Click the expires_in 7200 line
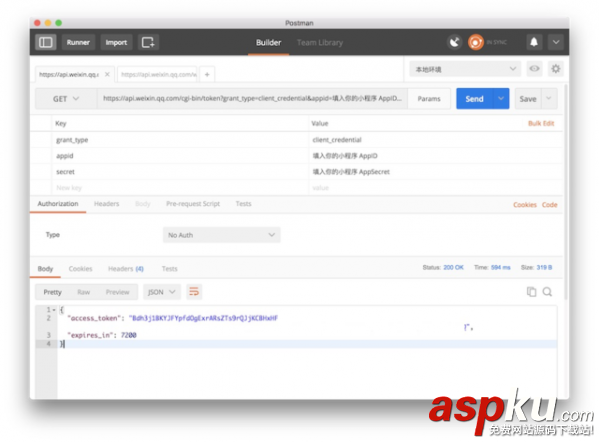Viewport: 599px width, 442px height. 102,335
